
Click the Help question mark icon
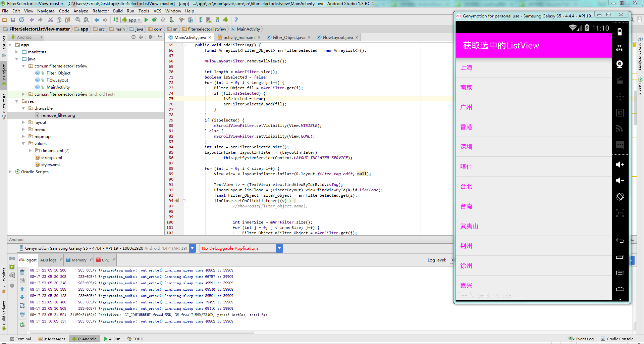click(236, 20)
